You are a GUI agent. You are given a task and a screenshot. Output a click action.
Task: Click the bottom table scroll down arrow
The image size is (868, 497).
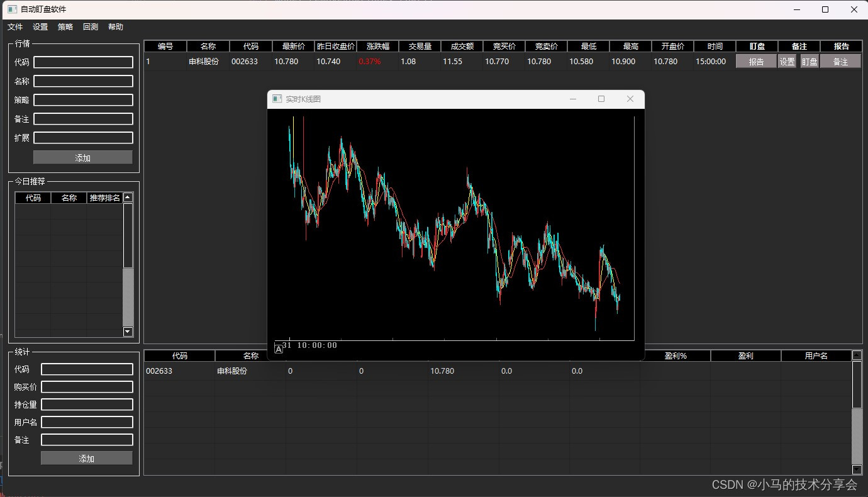(x=857, y=469)
